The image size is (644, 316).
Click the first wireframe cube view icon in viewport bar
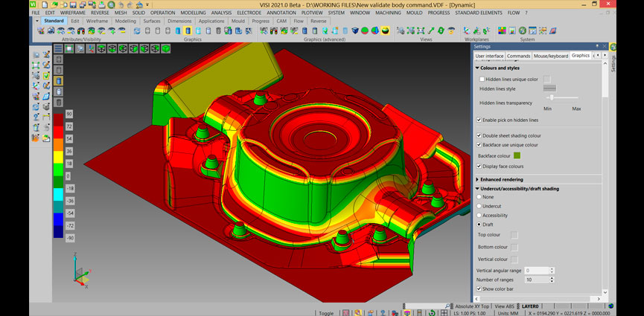101,49
